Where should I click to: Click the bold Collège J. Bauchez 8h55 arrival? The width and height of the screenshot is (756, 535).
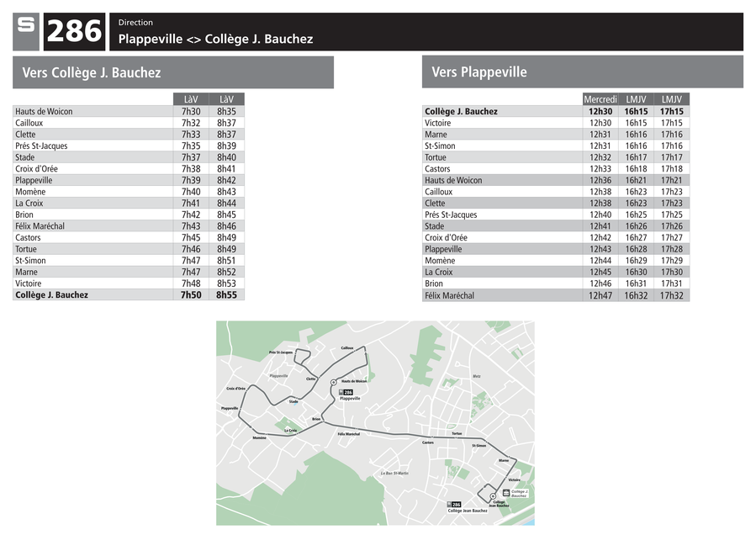coord(226,294)
